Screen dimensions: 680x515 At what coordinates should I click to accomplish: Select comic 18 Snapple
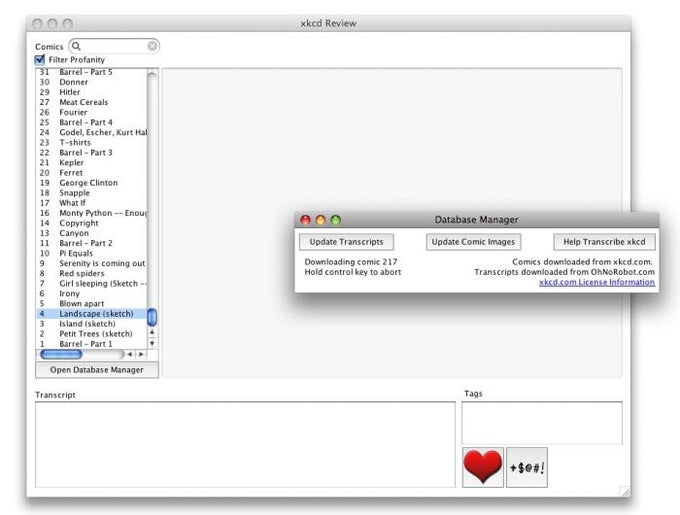92,192
